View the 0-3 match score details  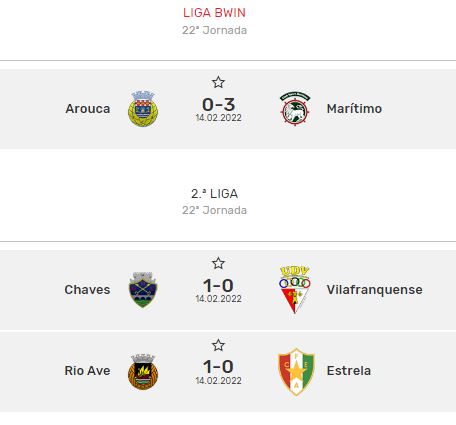click(x=219, y=105)
